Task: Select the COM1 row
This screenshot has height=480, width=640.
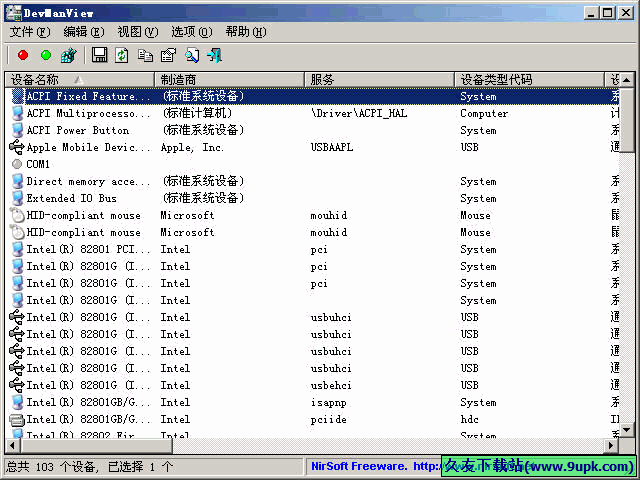Action: point(312,164)
